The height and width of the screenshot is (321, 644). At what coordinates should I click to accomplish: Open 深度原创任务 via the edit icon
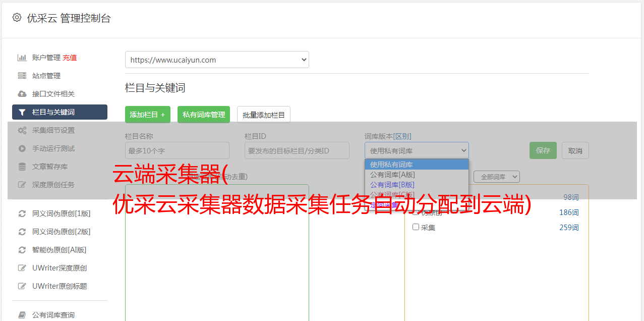coord(22,185)
